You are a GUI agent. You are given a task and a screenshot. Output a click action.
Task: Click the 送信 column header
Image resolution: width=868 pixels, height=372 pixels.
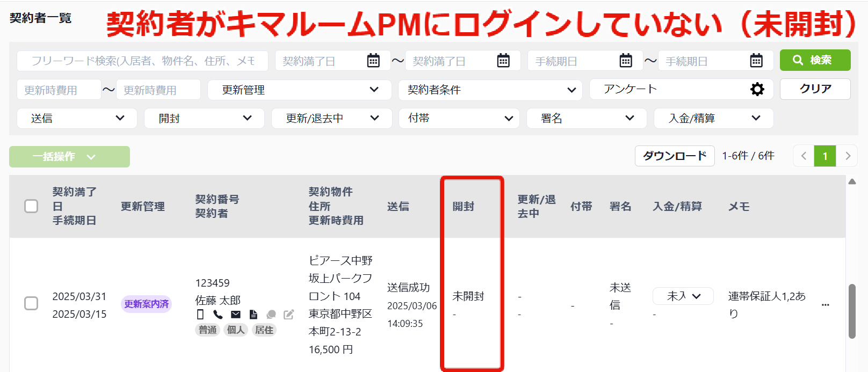398,206
